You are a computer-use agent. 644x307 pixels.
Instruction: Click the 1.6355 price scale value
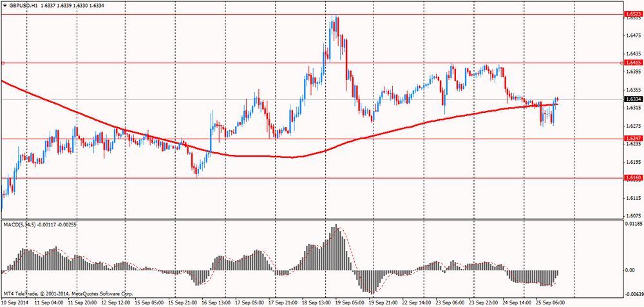pyautogui.click(x=632, y=90)
